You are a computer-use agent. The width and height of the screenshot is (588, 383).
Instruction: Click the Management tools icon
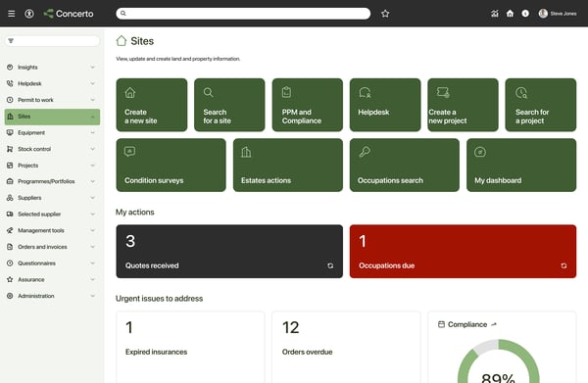tap(10, 230)
